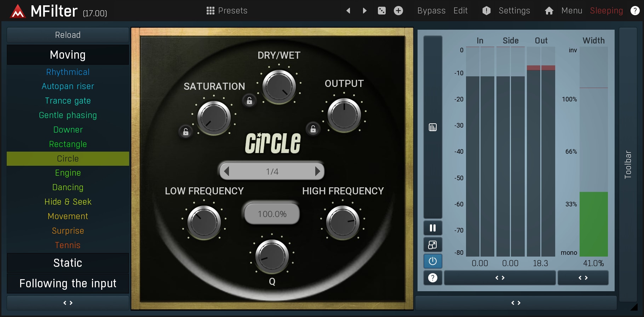This screenshot has height=317, width=644.
Task: Pause the meter display
Action: pyautogui.click(x=433, y=228)
